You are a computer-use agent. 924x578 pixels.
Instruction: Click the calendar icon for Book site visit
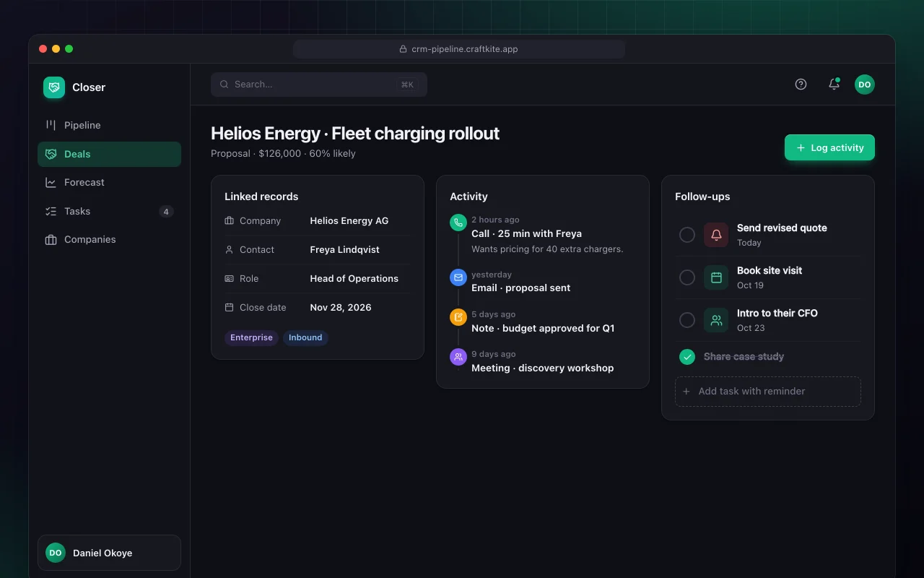point(716,277)
